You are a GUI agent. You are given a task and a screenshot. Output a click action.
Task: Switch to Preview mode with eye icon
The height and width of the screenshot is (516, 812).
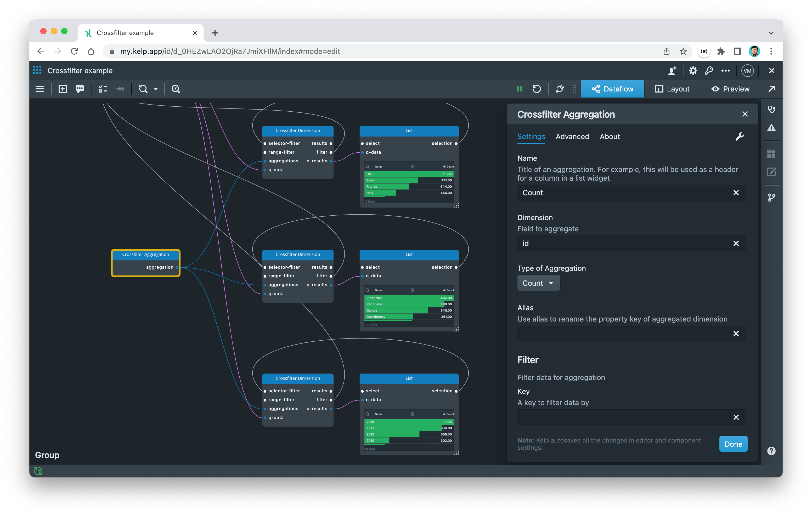pyautogui.click(x=730, y=89)
